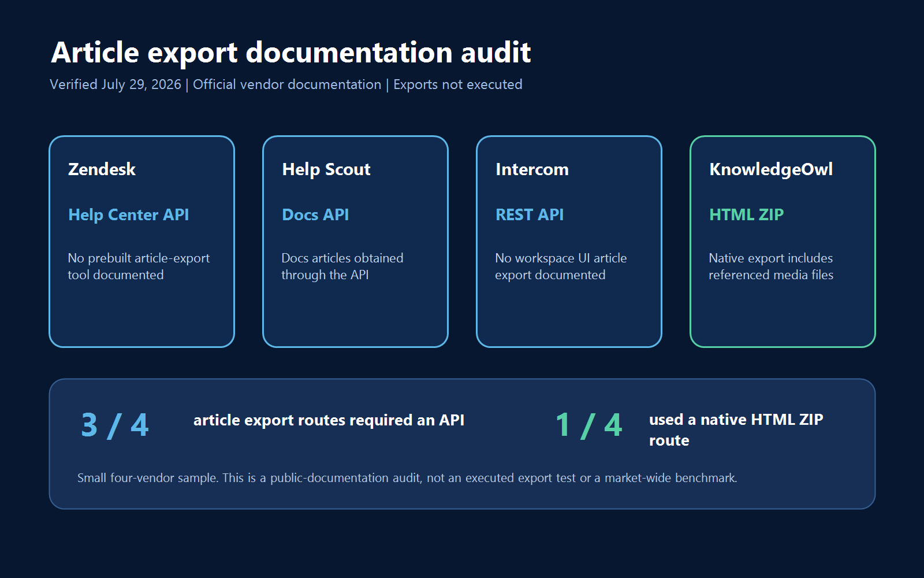Click 'No workspace UI article export documented'

(x=561, y=266)
